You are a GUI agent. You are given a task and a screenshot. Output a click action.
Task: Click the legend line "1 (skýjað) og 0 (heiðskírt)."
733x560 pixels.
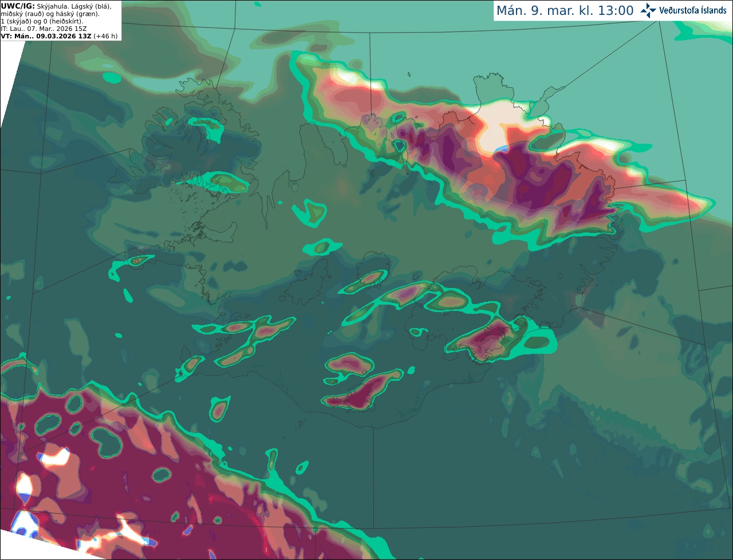42,21
